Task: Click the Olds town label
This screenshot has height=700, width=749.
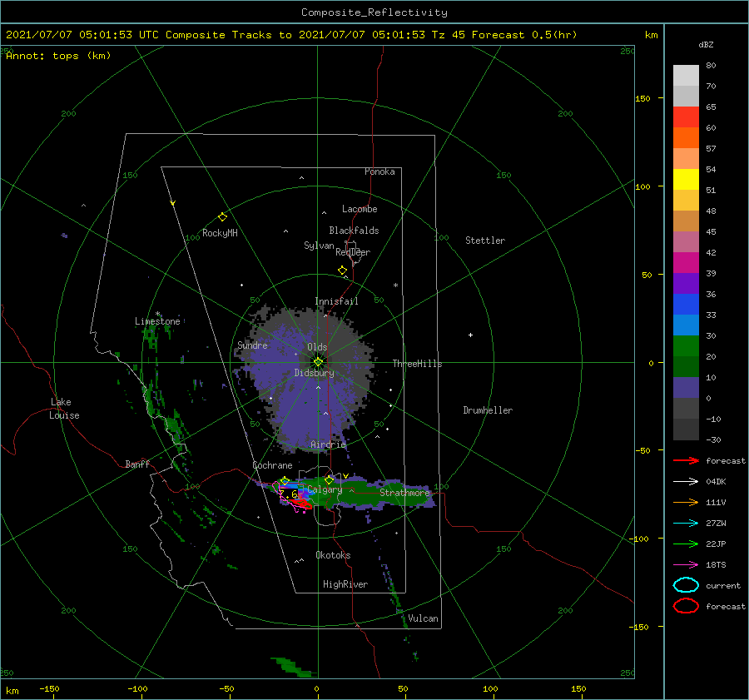Action: [317, 347]
